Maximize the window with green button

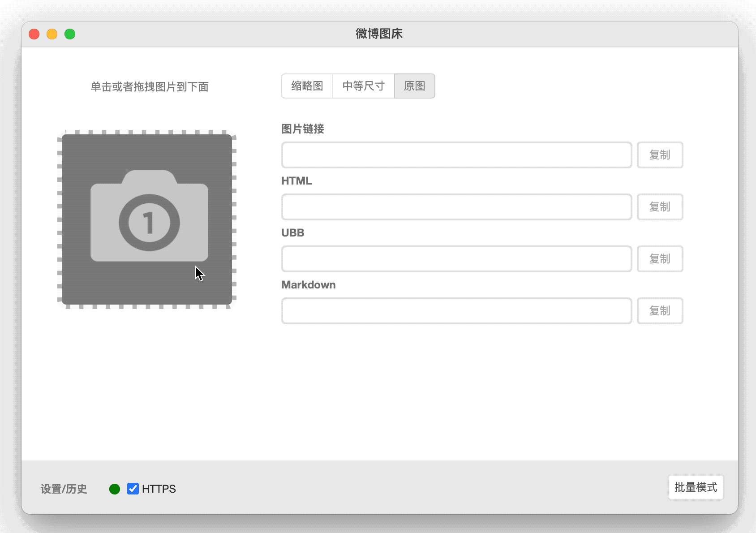click(70, 34)
